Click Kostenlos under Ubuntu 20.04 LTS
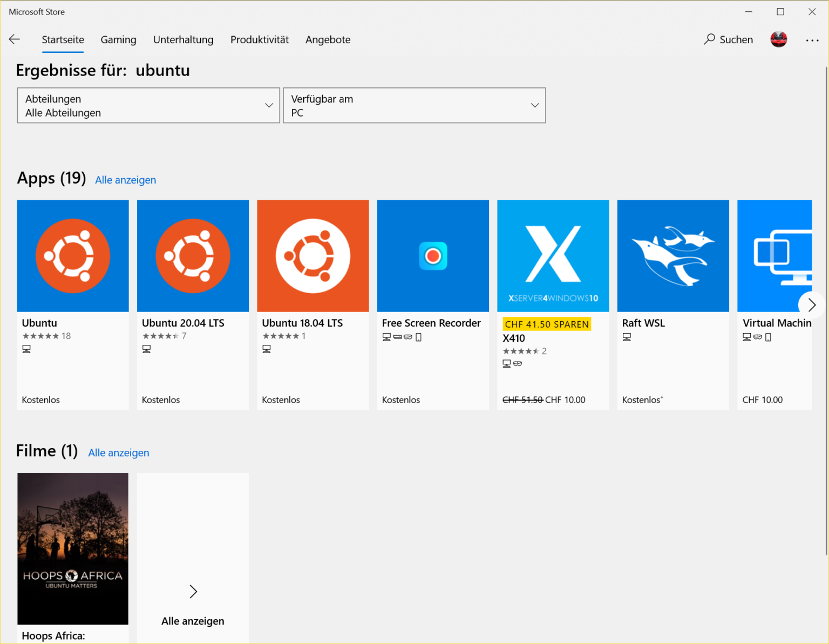 pyautogui.click(x=161, y=399)
